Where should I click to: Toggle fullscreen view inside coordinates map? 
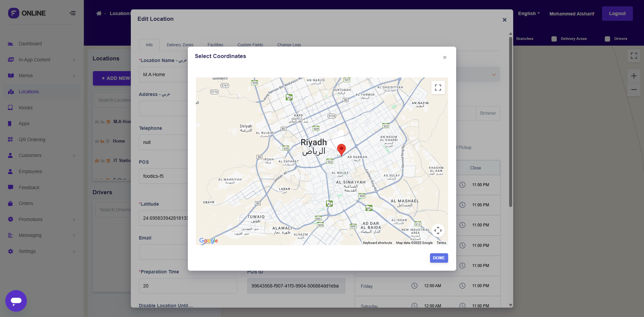point(438,88)
